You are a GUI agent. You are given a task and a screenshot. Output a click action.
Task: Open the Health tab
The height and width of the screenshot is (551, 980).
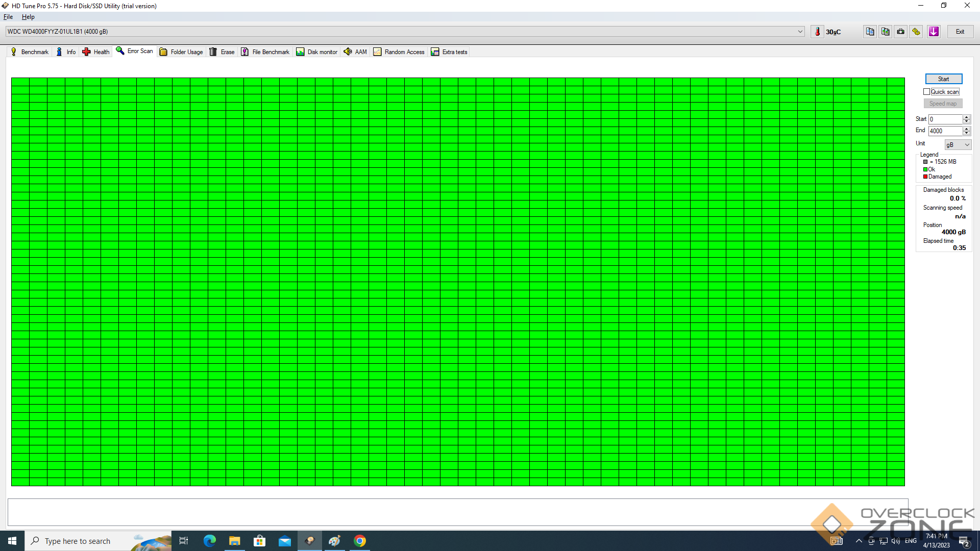[96, 52]
